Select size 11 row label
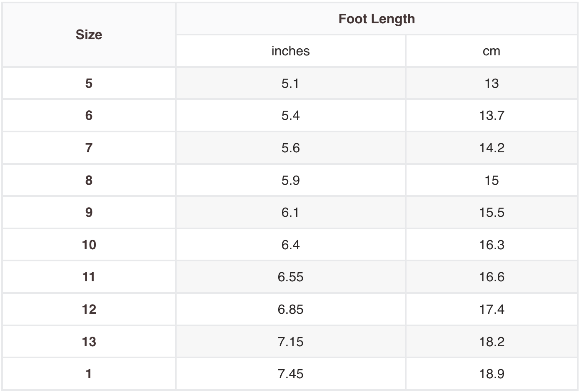The image size is (579, 392). [x=89, y=277]
